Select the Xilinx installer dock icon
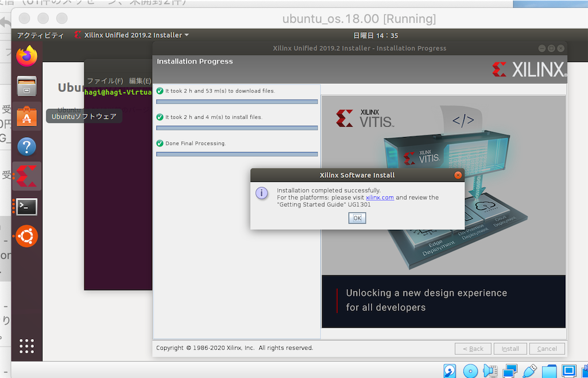 pyautogui.click(x=26, y=176)
